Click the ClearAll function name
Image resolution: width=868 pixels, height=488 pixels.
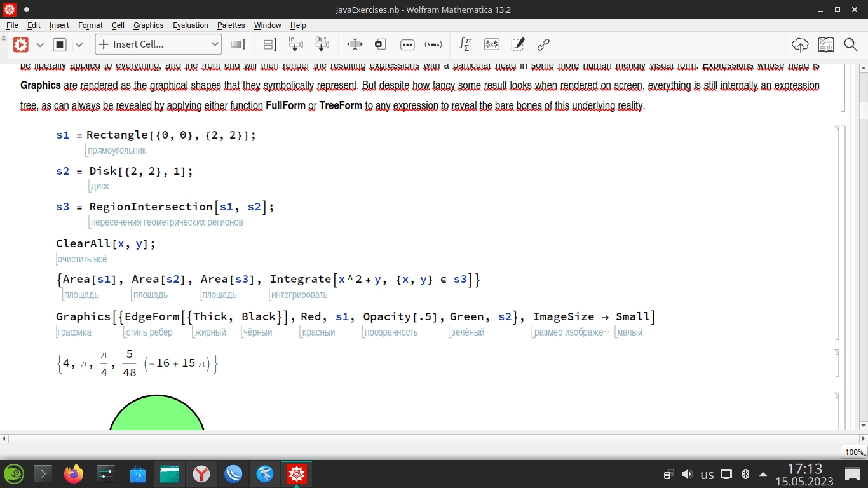point(83,243)
